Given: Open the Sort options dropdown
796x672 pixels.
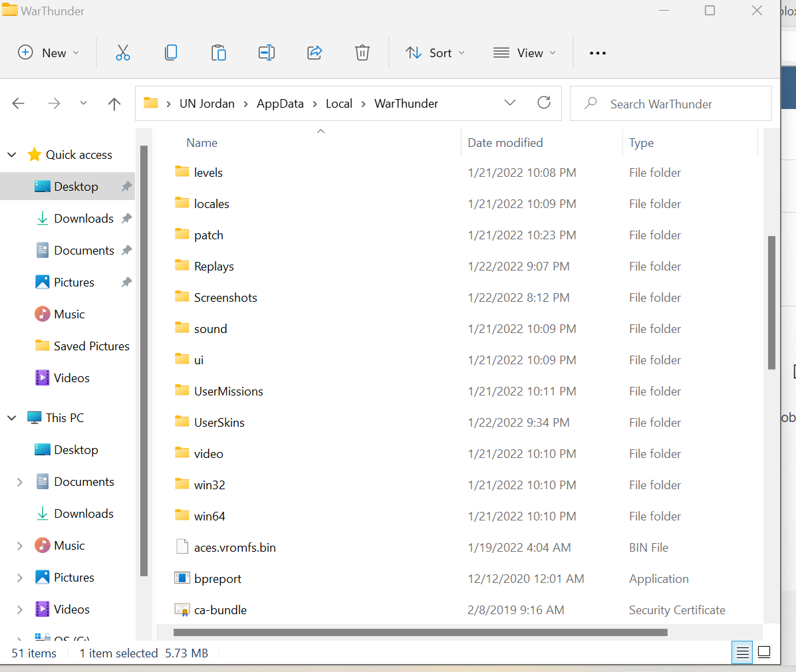Looking at the screenshot, I should click(435, 53).
